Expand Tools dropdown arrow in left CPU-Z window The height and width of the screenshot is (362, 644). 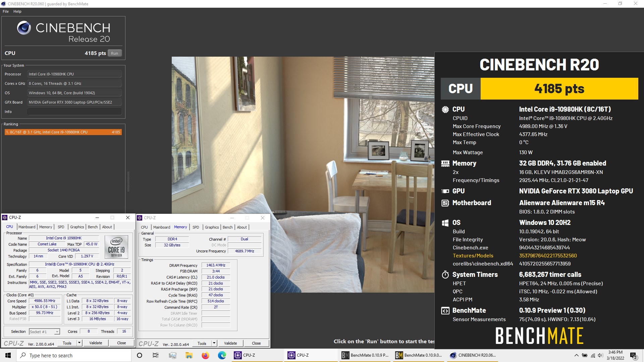(79, 343)
